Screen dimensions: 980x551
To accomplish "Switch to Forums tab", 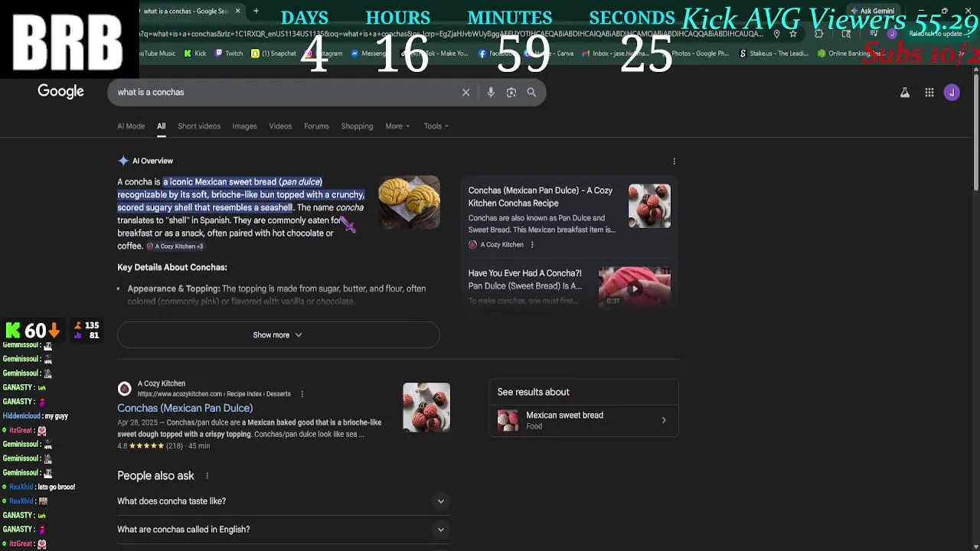I will pos(316,126).
